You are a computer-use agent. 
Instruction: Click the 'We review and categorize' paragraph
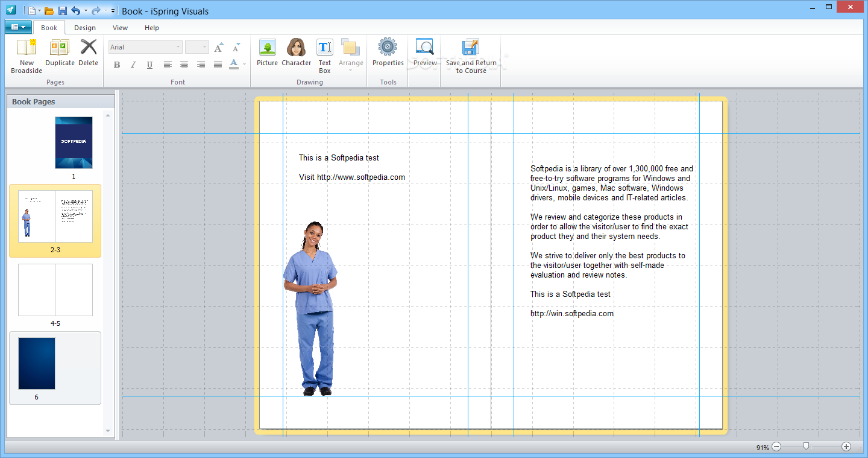coord(609,226)
